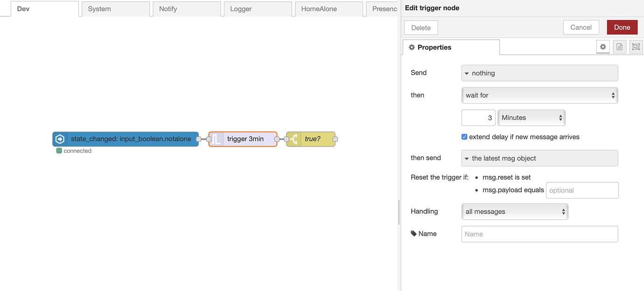Open node appearance settings icon
This screenshot has width=644, height=291.
636,47
